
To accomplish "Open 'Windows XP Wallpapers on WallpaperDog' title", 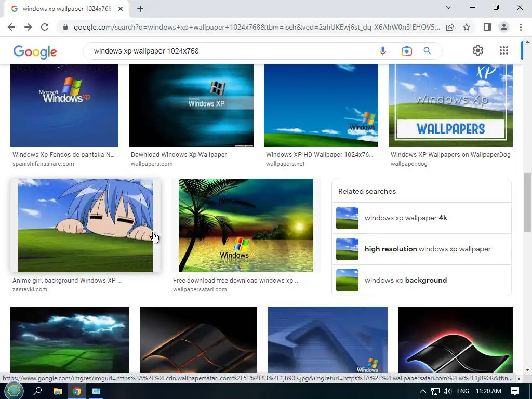I will pyautogui.click(x=450, y=155).
